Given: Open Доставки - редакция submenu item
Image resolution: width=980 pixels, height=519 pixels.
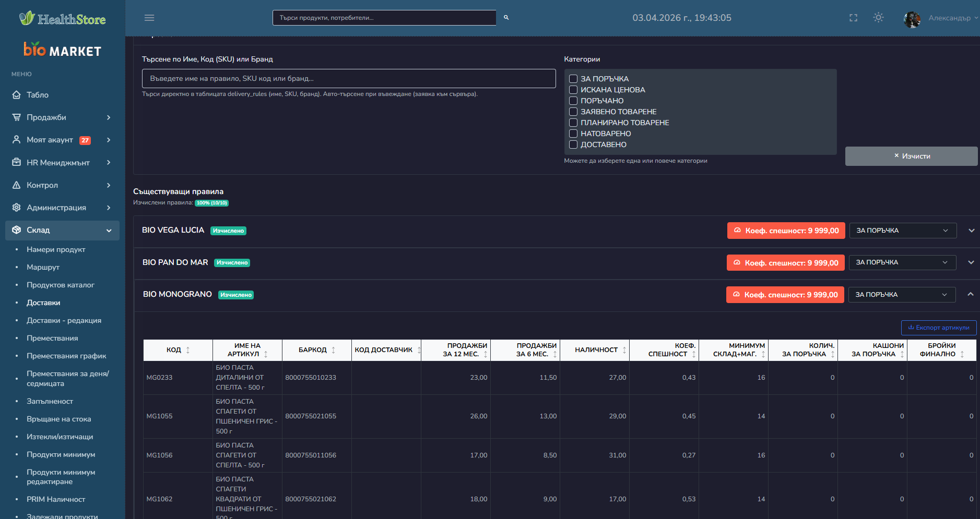Looking at the screenshot, I should point(64,320).
